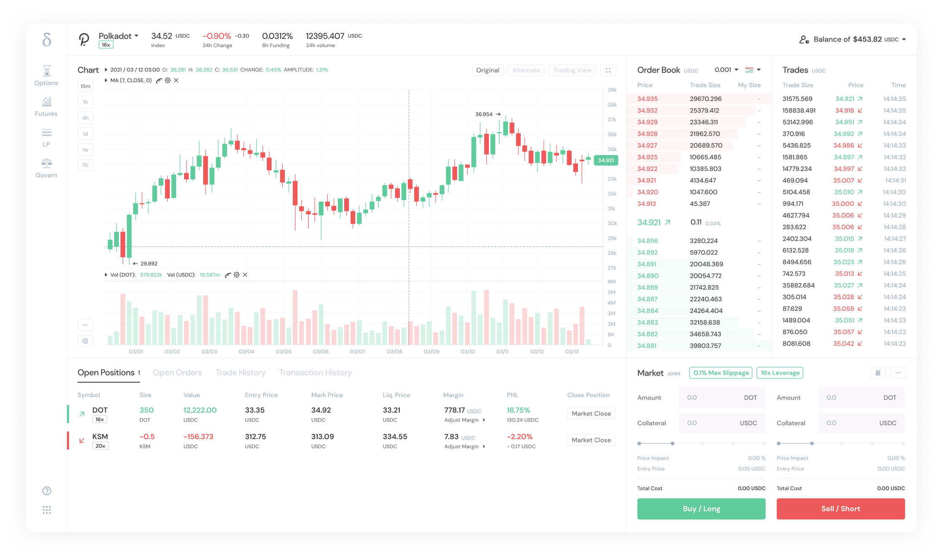Expand the chart to fullscreen
This screenshot has width=942, height=560.
[x=608, y=70]
